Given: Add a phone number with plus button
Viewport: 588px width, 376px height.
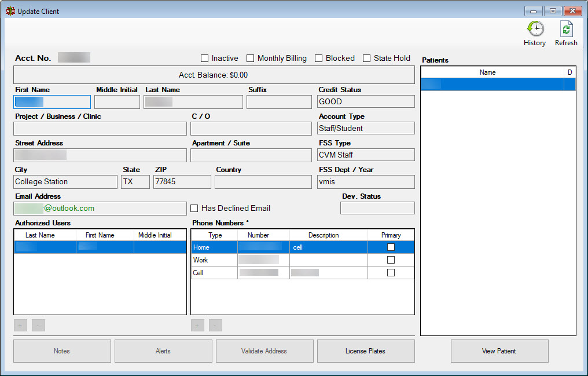Looking at the screenshot, I should 197,326.
